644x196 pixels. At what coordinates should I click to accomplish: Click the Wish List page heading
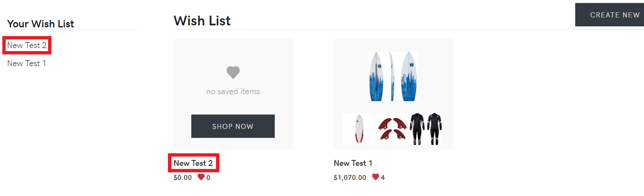pos(202,21)
